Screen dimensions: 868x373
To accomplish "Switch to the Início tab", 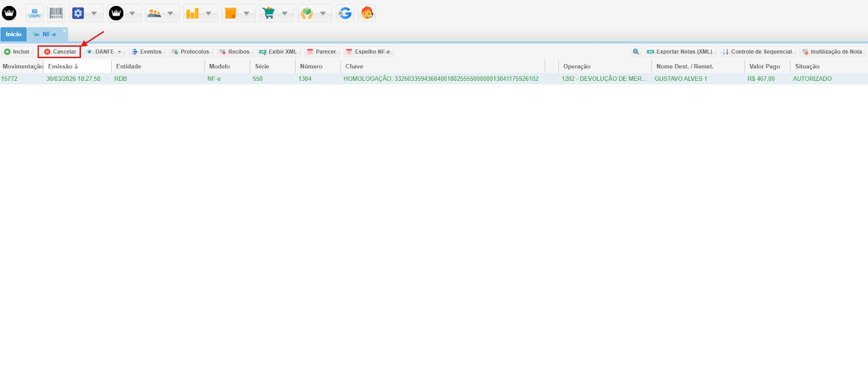I will 14,34.
